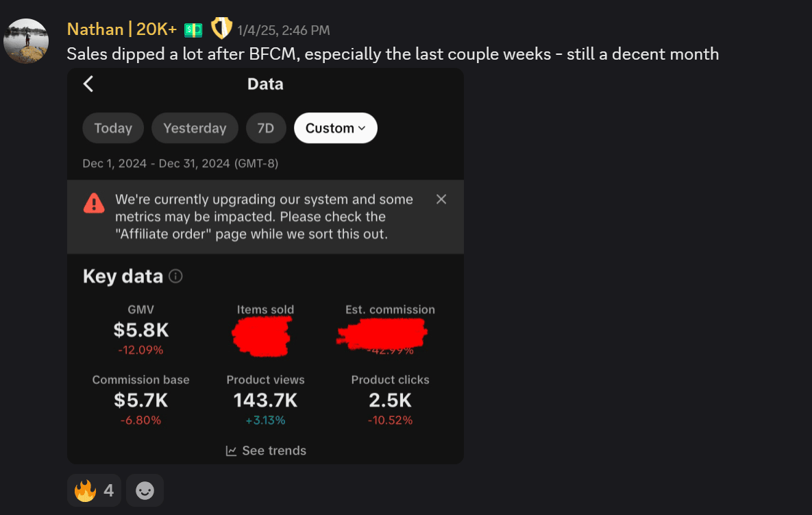Click the See trends link
Image resolution: width=812 pixels, height=515 pixels.
point(273,451)
